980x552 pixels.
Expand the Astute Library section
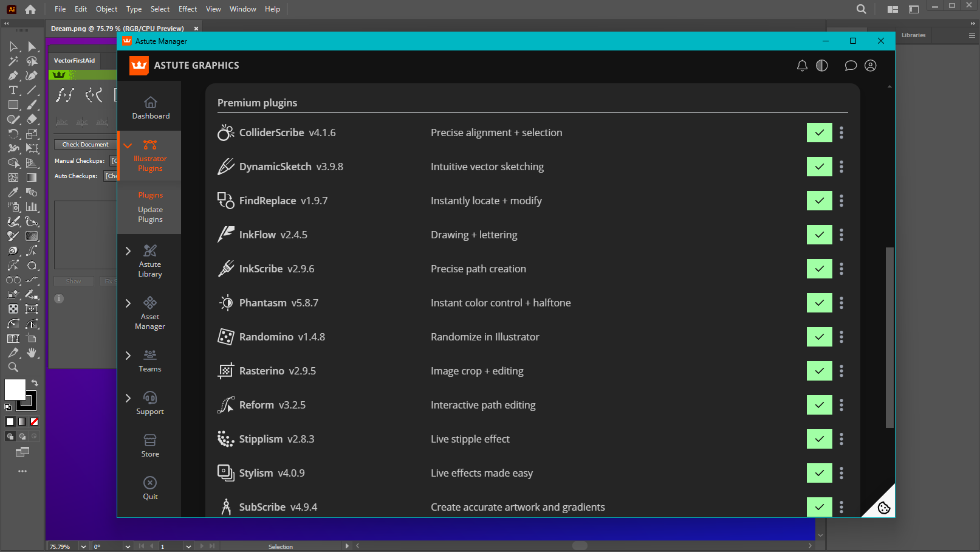tap(128, 251)
